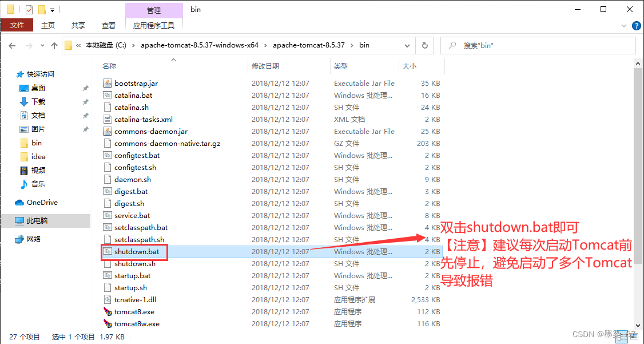Select the tomcat8.exe application icon

107,311
